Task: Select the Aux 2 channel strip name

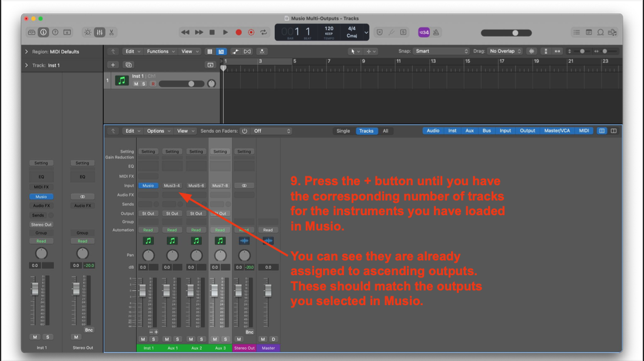Action: [x=196, y=348]
